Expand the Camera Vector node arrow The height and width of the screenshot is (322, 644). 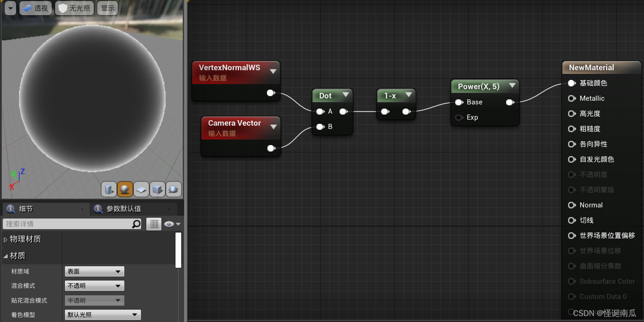(273, 127)
